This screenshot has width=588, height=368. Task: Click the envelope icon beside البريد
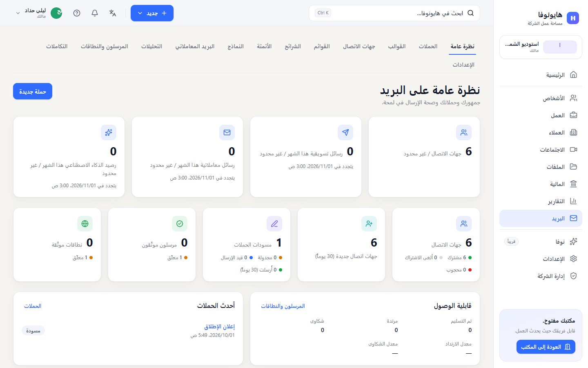pyautogui.click(x=573, y=218)
